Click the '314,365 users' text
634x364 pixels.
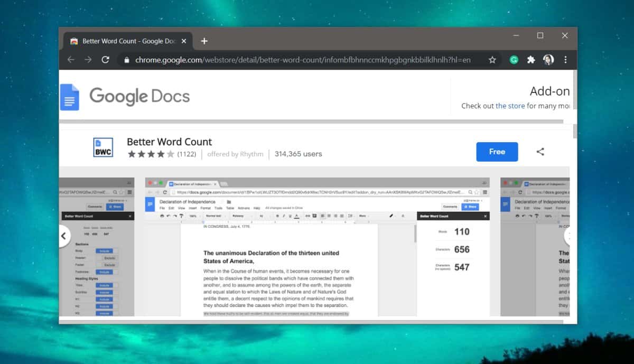click(x=298, y=154)
